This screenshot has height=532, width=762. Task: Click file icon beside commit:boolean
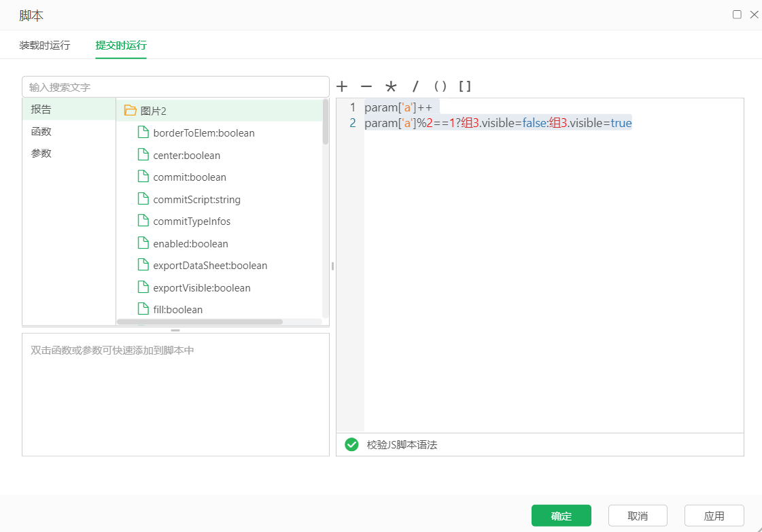pos(143,177)
